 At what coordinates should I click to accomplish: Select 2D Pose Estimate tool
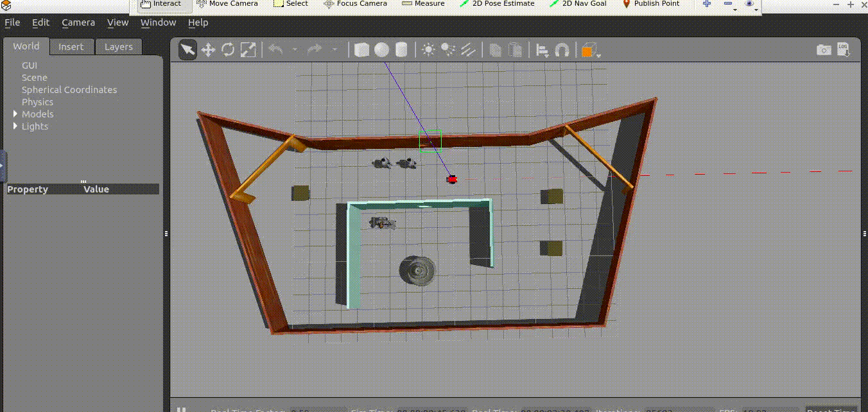497,4
